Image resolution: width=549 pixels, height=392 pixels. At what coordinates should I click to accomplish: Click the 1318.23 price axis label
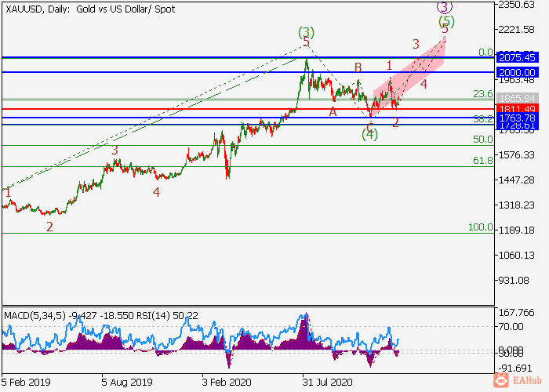(516, 205)
